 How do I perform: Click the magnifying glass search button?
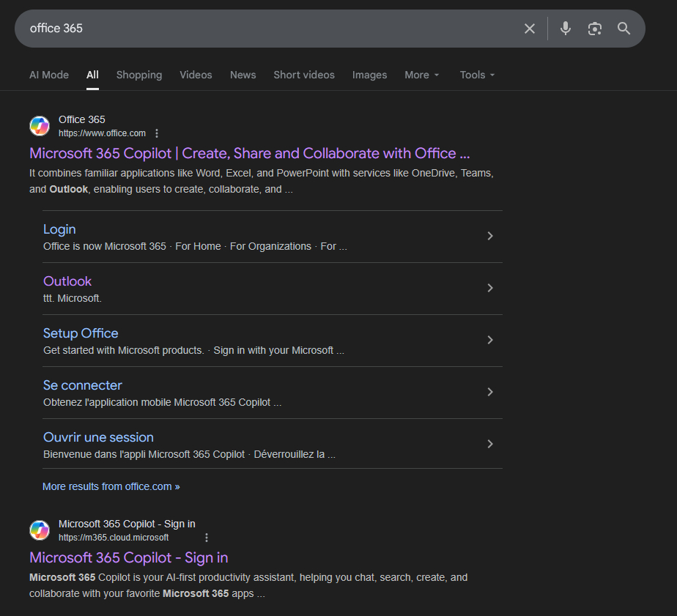(x=624, y=29)
